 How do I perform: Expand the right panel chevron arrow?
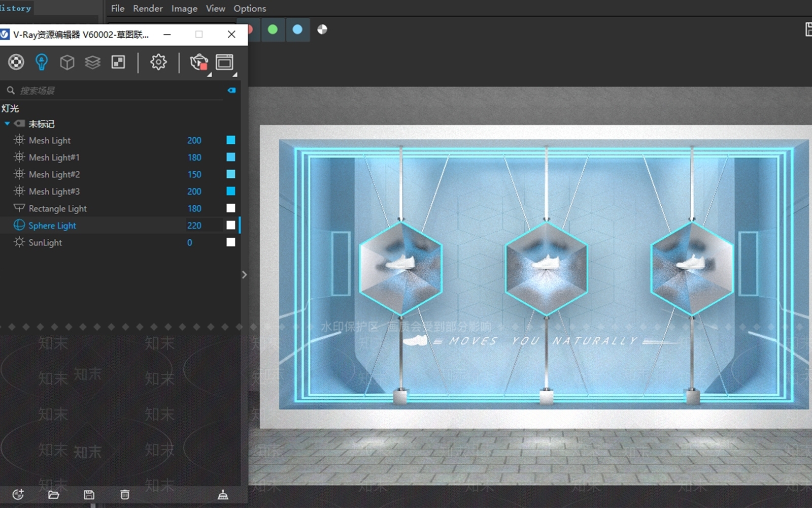pyautogui.click(x=244, y=275)
